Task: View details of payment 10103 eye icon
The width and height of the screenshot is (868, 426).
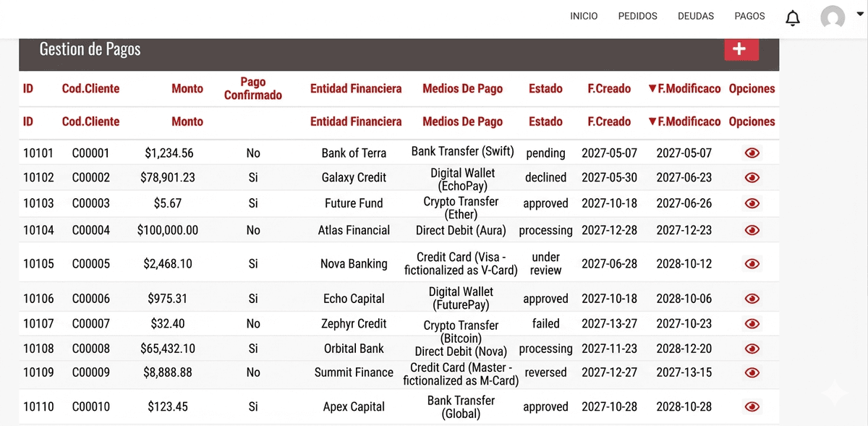Action: tap(752, 203)
